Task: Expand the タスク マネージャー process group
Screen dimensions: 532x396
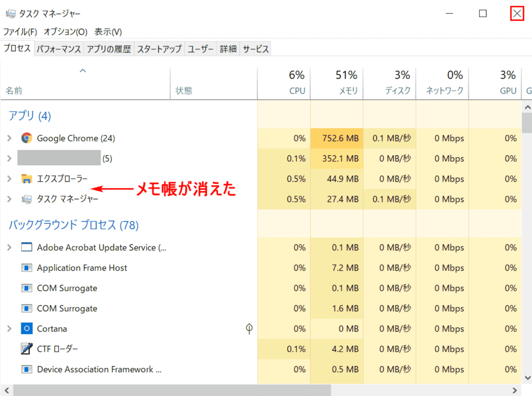Action: pos(9,199)
